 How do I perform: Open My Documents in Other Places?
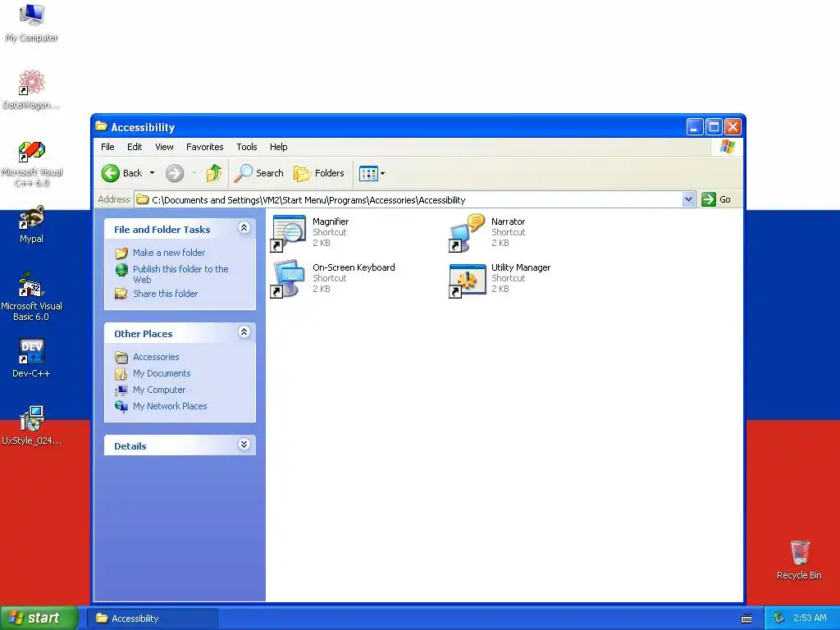[x=162, y=373]
